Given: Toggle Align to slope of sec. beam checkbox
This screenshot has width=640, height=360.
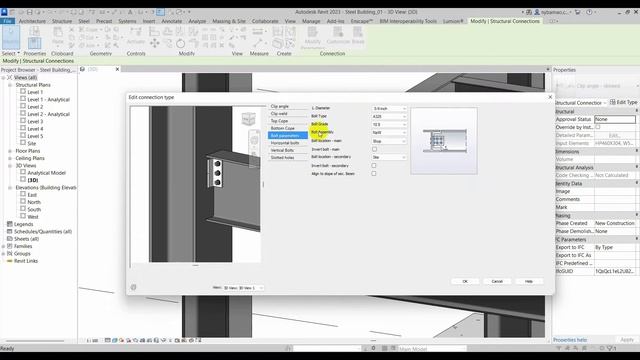Looking at the screenshot, I should pos(373,173).
